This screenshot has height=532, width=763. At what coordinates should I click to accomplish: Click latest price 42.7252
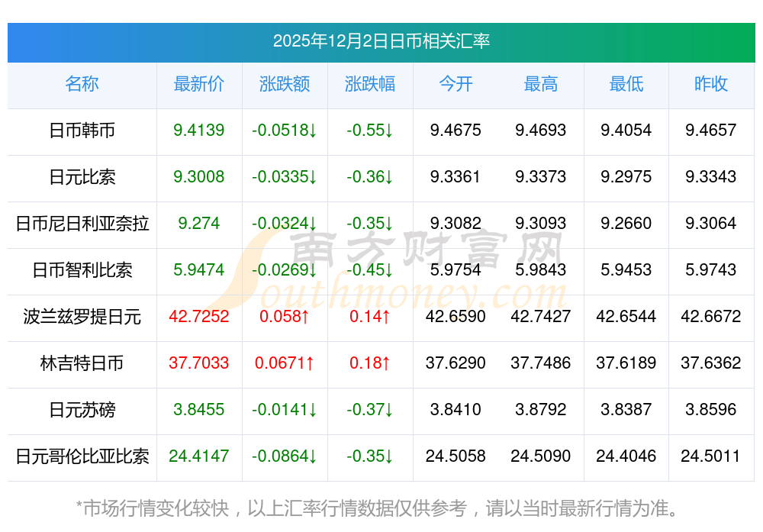199,317
